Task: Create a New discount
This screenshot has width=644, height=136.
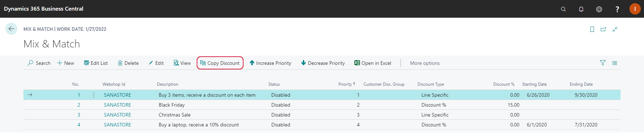Action: point(66,63)
